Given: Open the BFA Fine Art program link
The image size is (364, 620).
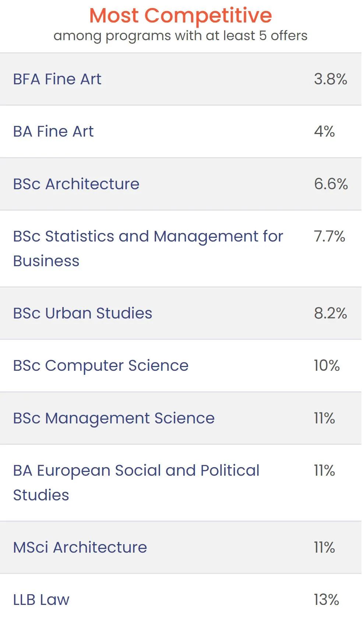Looking at the screenshot, I should pyautogui.click(x=57, y=79).
